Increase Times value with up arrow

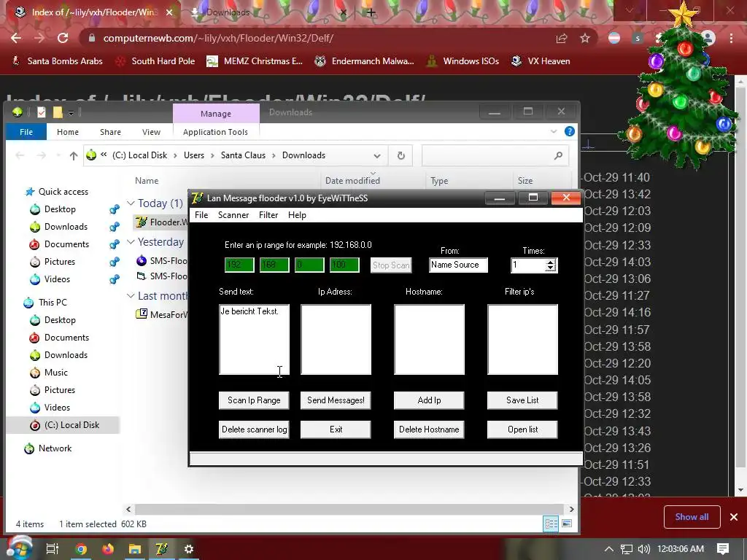(x=551, y=262)
